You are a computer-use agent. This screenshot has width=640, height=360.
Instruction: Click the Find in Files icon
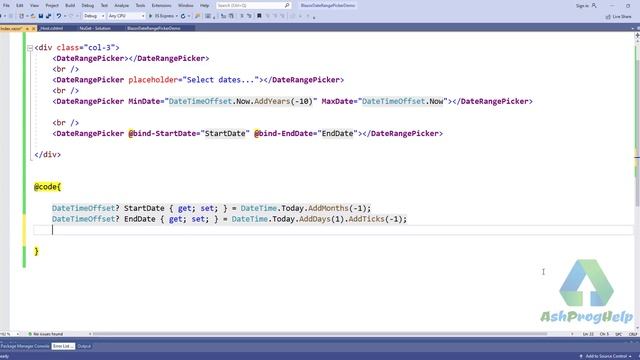click(x=198, y=16)
